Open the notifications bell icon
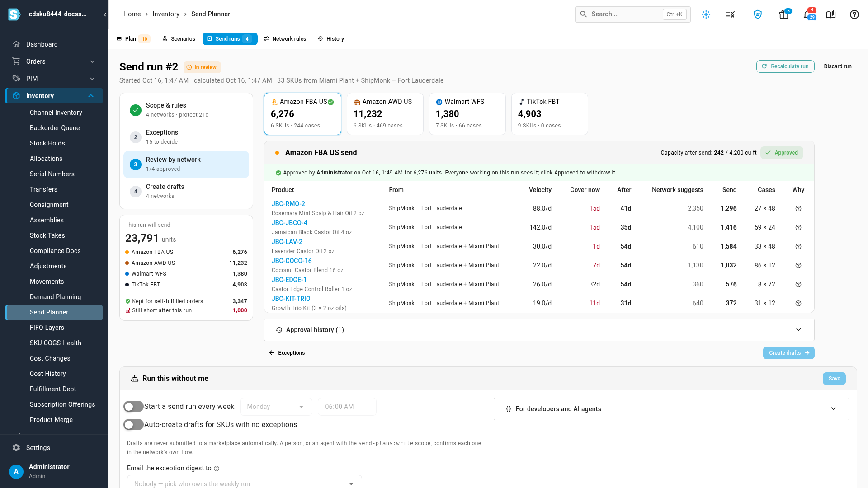The width and height of the screenshot is (868, 488). 808,14
